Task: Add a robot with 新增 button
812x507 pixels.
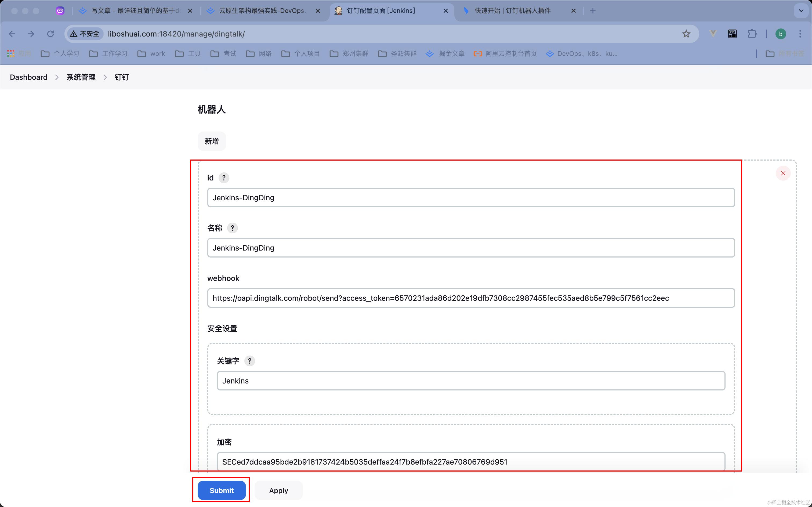Action: 212,141
